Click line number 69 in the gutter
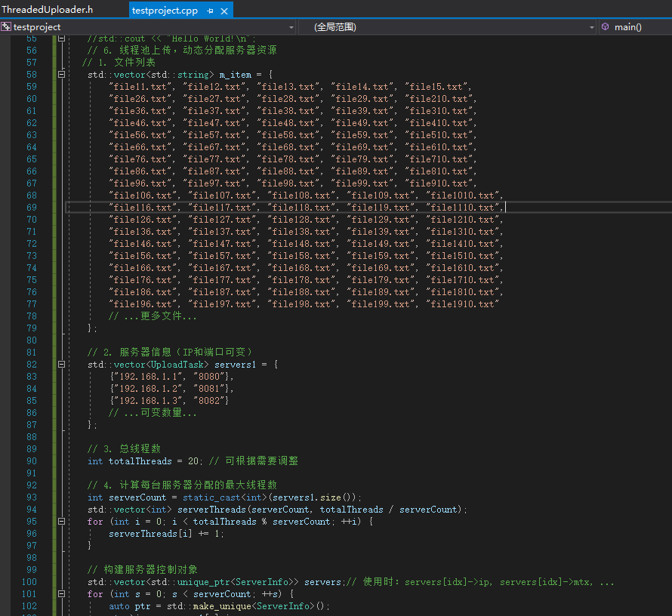The width and height of the screenshot is (672, 616). coord(31,208)
